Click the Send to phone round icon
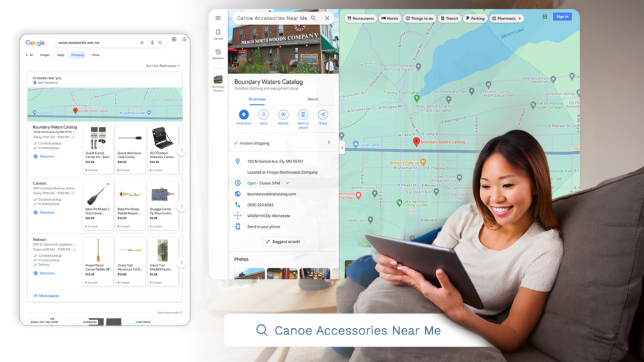Viewport: 644px width, 362px height. pos(303,114)
